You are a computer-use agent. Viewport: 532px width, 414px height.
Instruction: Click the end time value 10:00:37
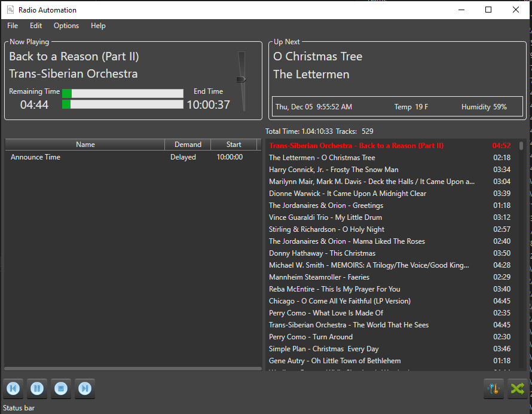click(209, 105)
